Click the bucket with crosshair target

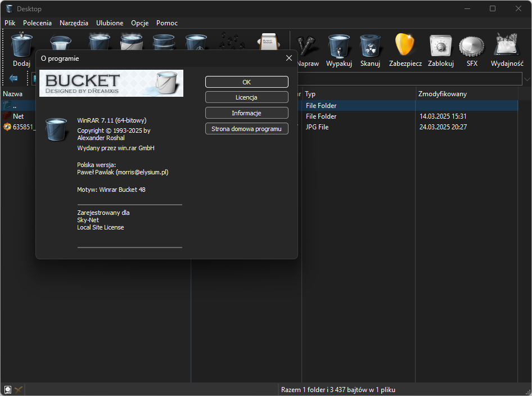tap(196, 42)
